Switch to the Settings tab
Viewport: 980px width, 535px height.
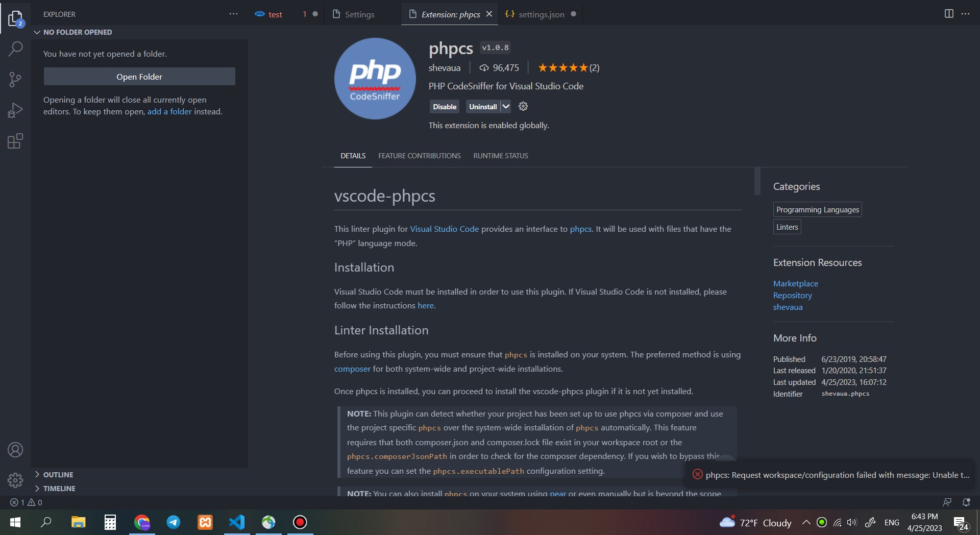click(x=359, y=14)
